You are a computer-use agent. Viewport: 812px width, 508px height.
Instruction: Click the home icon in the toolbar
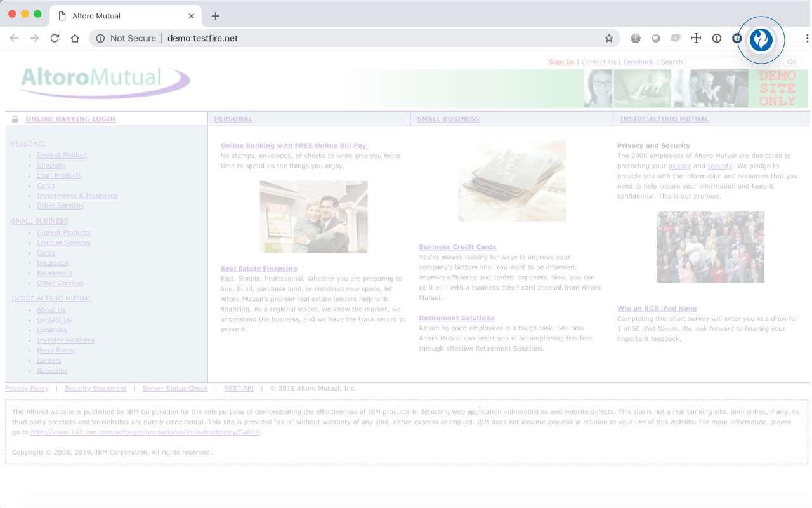pos(75,38)
